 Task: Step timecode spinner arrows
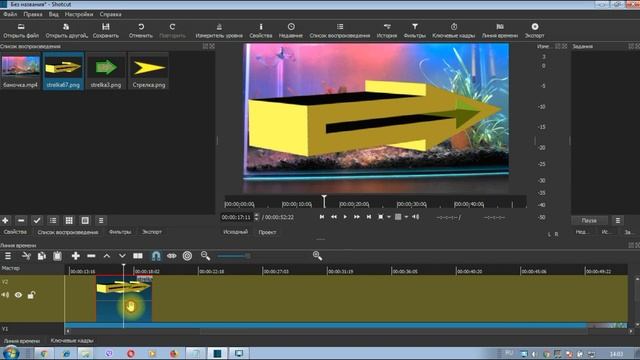256,217
